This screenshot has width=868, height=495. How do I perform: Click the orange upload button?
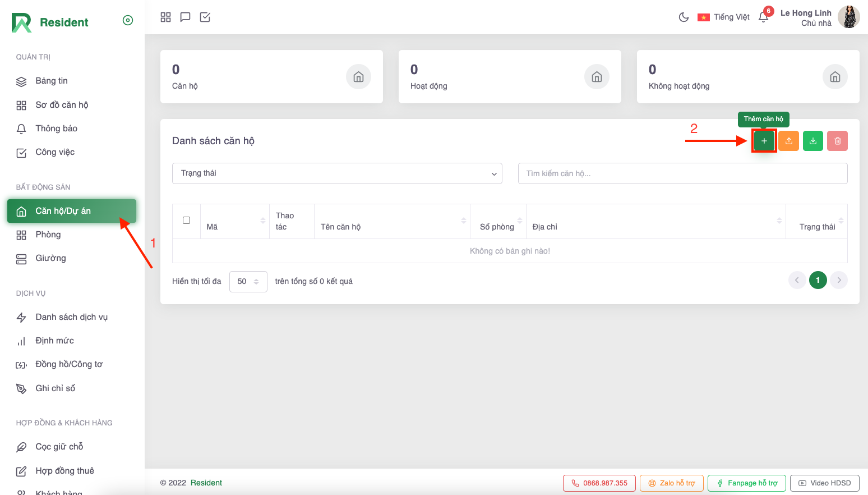click(788, 141)
